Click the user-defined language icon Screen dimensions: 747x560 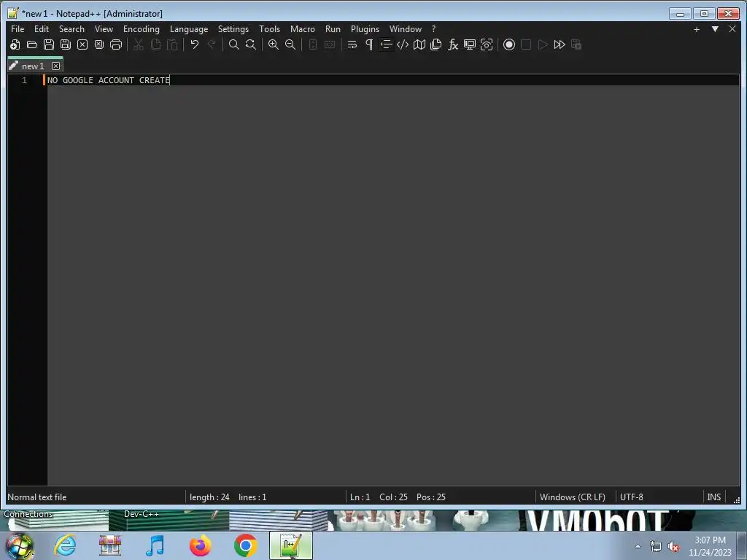pyautogui.click(x=403, y=44)
